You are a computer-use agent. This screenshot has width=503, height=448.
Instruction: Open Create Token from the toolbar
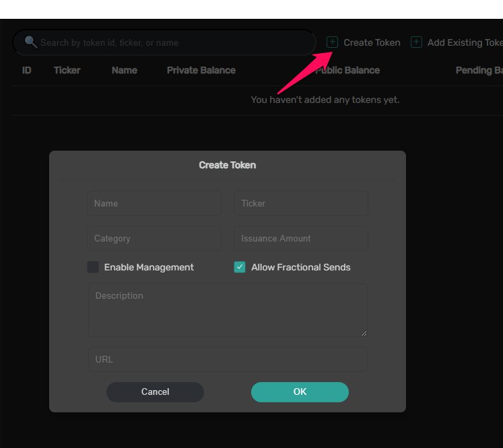coord(364,42)
